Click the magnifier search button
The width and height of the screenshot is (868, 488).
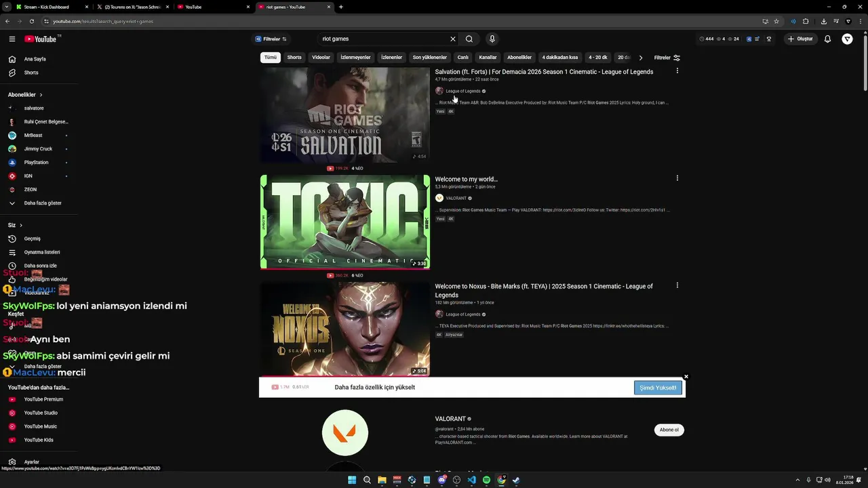point(469,39)
